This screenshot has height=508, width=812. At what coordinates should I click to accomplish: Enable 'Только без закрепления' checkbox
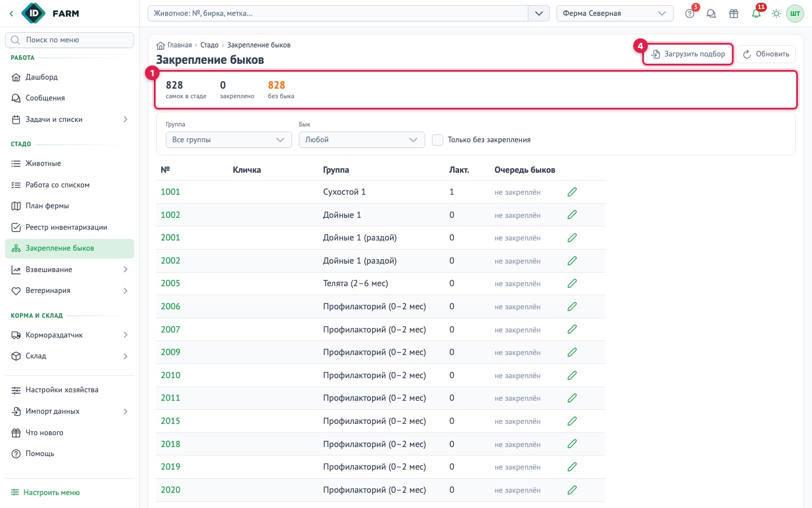coord(438,140)
